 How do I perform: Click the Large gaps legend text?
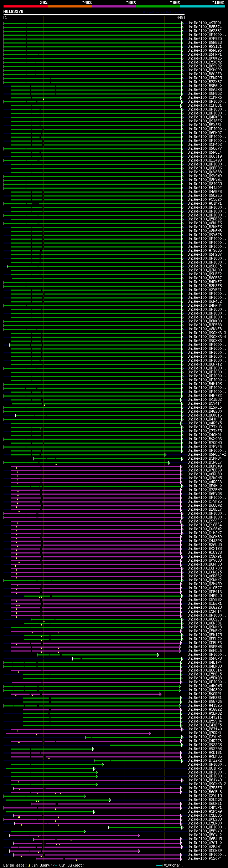44,866
